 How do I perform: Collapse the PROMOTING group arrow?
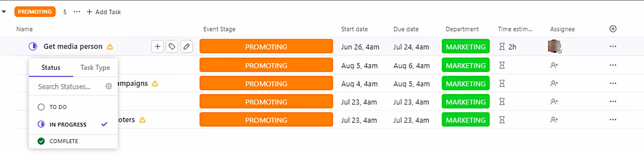click(x=4, y=12)
